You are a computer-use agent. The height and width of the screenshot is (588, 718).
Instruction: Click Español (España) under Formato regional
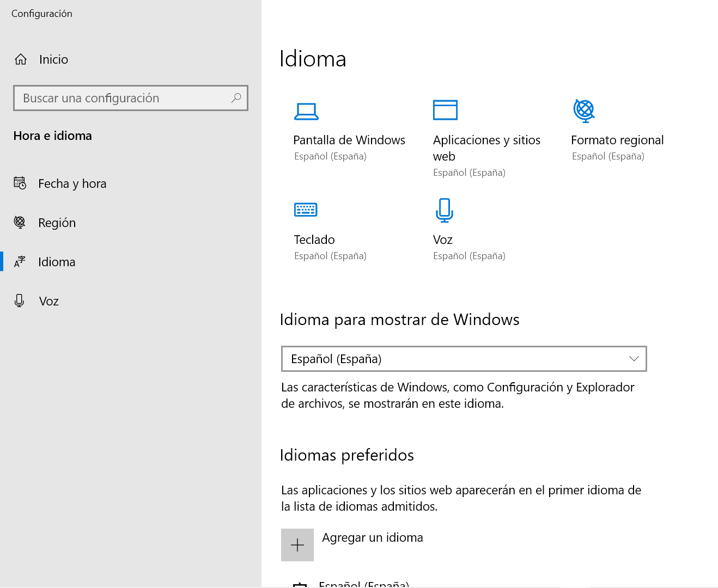(608, 156)
